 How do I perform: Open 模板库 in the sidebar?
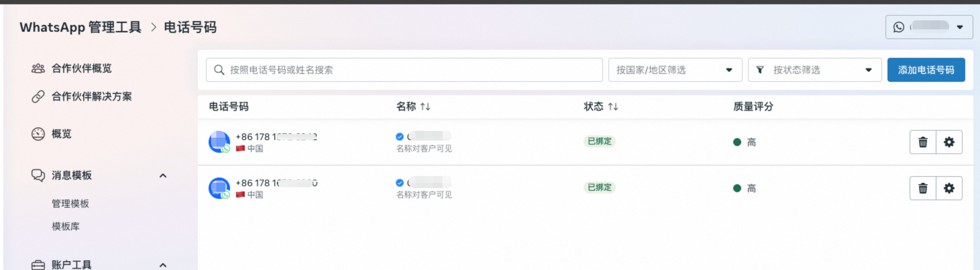click(66, 227)
